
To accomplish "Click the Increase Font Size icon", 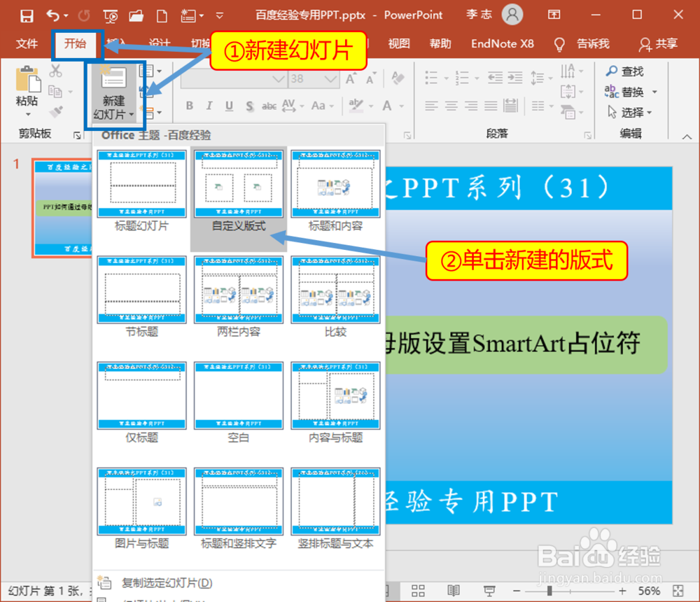I will [351, 79].
